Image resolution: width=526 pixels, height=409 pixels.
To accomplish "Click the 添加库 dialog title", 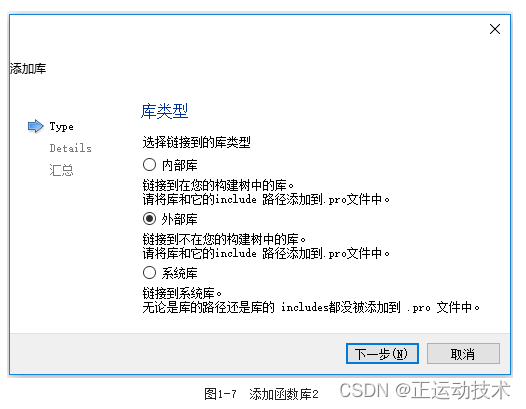I will [28, 68].
